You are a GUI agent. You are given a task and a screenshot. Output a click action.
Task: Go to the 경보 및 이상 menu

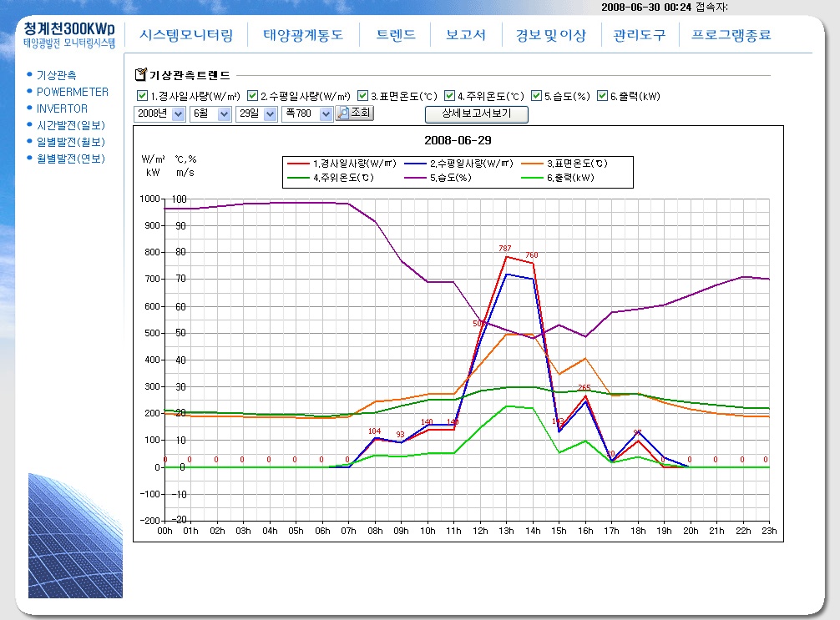551,36
